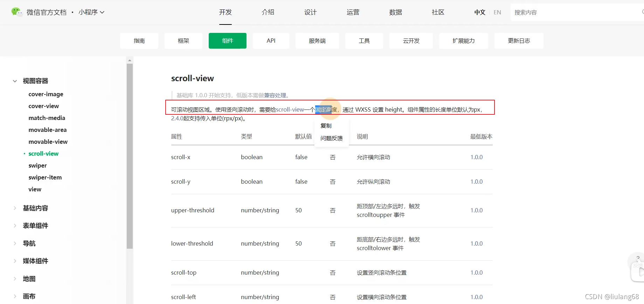Image resolution: width=644 pixels, height=304 pixels.
Task: Click the 属性 column header
Action: 176,136
